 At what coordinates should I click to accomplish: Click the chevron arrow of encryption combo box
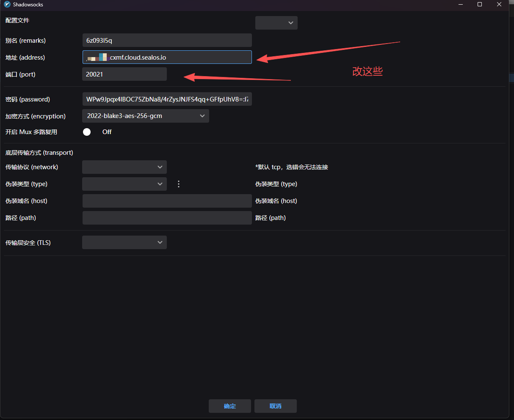202,116
